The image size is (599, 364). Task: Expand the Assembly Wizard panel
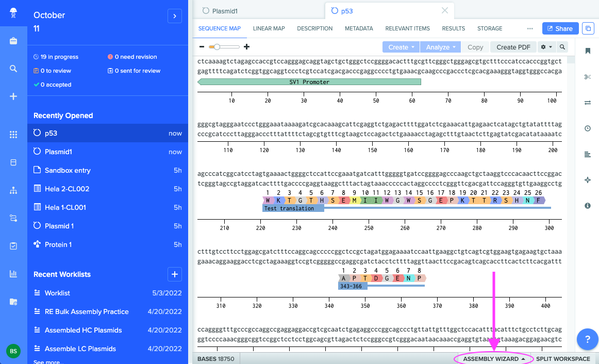(494, 359)
